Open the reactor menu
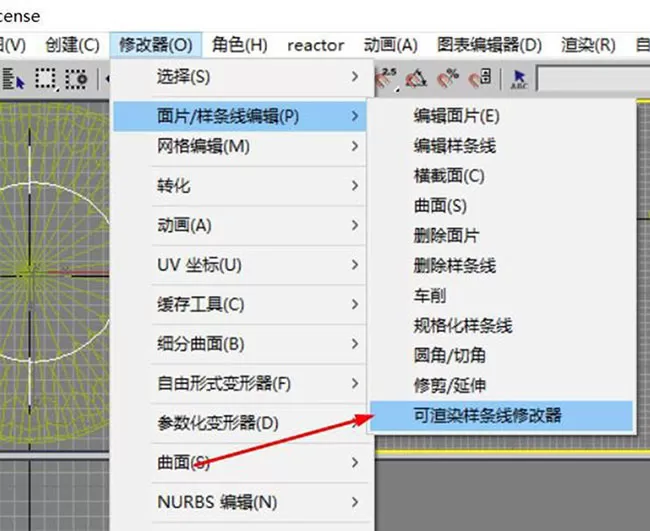The image size is (650, 531). pos(315,45)
